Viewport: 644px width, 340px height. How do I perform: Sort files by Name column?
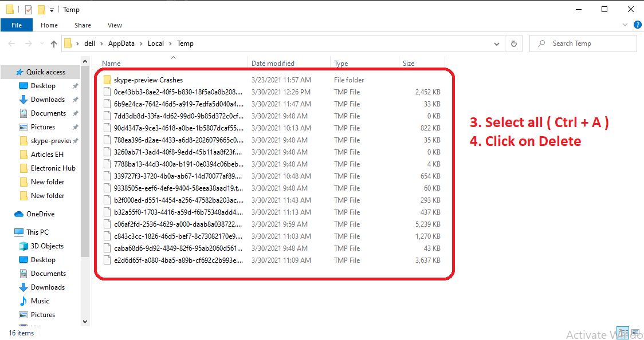tap(111, 63)
